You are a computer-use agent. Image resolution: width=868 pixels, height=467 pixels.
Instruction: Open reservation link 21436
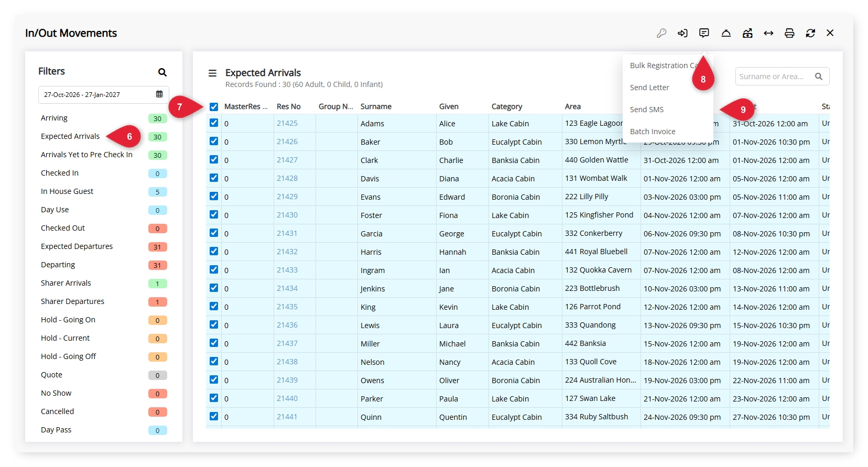coord(287,325)
